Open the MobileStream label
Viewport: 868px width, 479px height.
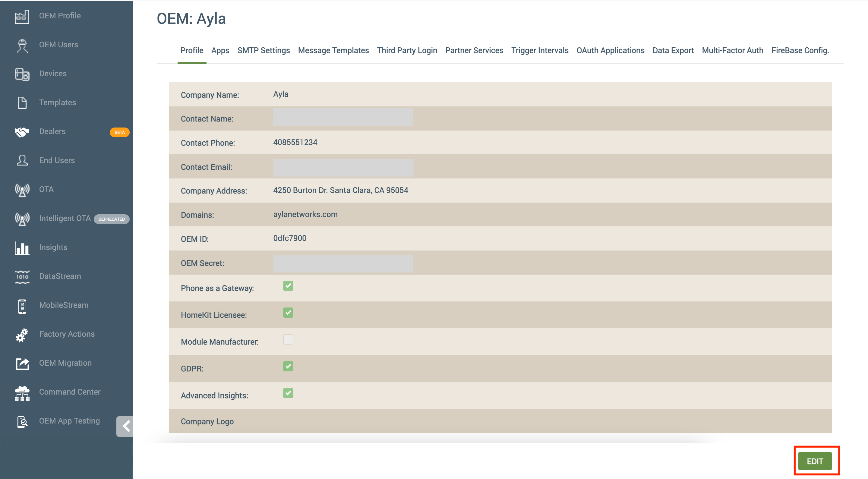click(x=64, y=305)
